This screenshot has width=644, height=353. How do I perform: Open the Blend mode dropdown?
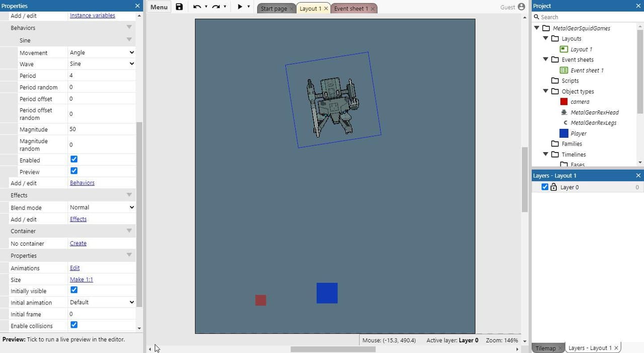coord(102,207)
